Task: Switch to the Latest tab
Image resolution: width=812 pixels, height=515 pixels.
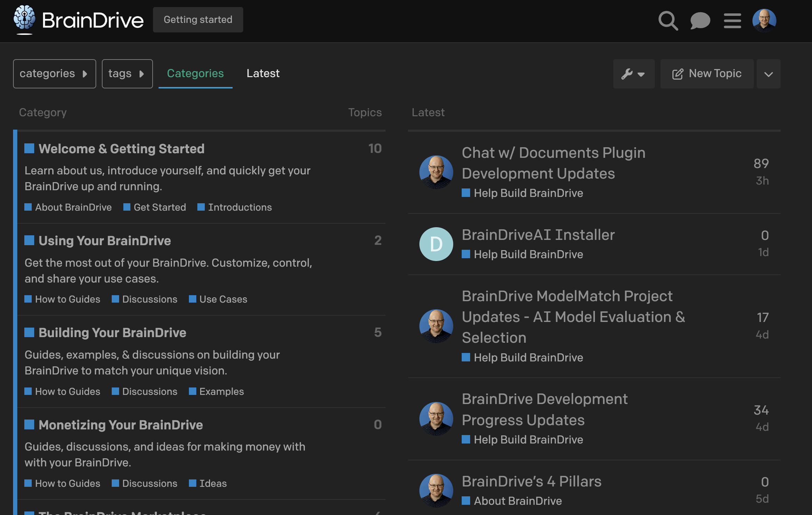Action: [x=263, y=73]
